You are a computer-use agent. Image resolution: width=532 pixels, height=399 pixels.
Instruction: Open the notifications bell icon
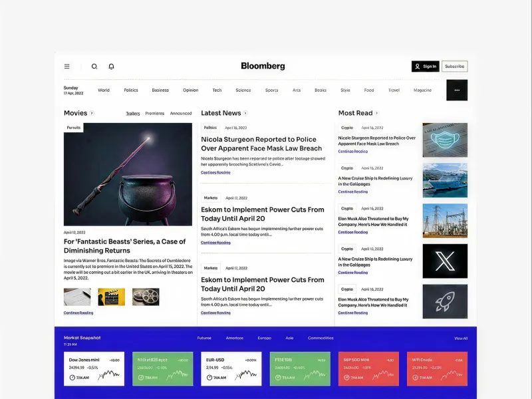click(111, 66)
